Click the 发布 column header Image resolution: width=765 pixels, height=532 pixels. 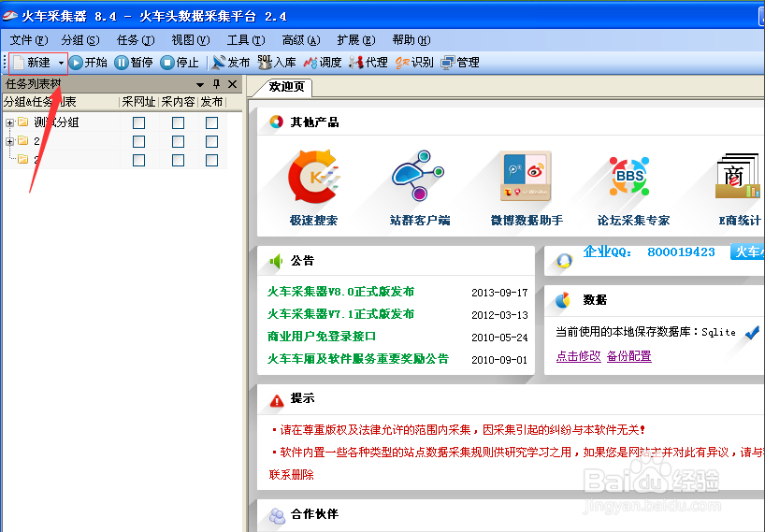tap(211, 102)
